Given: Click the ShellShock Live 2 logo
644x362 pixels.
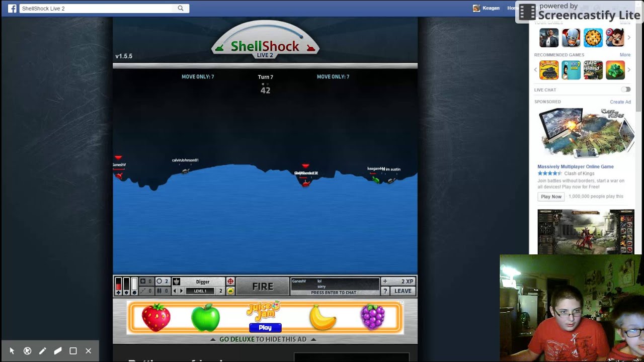Looking at the screenshot, I should point(265,40).
